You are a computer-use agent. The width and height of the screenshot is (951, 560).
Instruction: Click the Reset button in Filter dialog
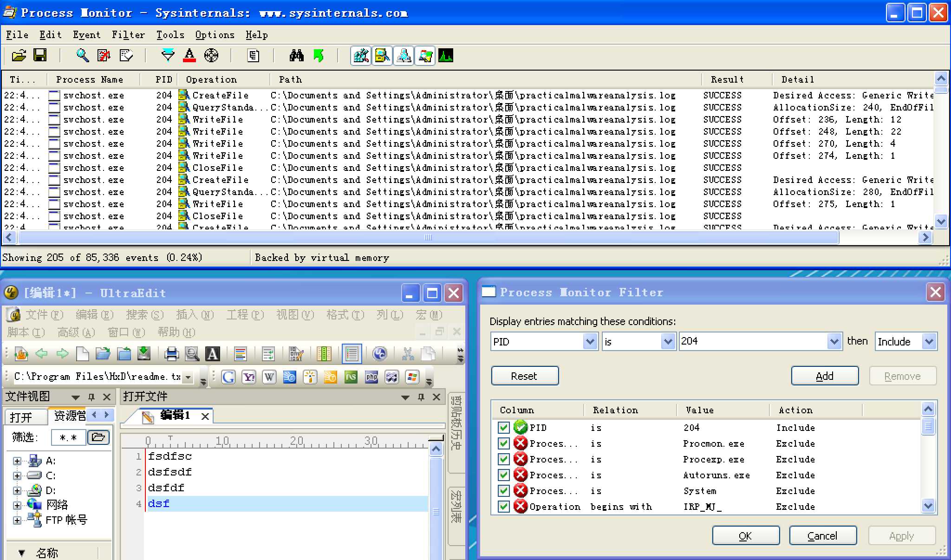[x=525, y=376]
